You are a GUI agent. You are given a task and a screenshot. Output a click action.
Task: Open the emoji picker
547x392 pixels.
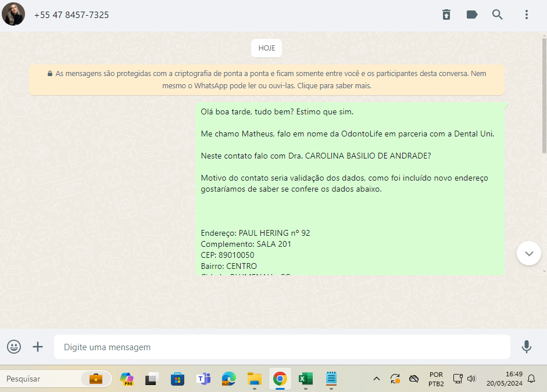tap(14, 347)
